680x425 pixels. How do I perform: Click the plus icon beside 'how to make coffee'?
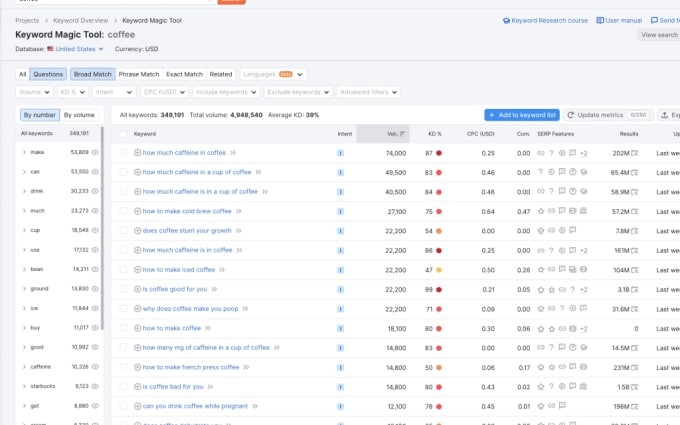pyautogui.click(x=137, y=328)
